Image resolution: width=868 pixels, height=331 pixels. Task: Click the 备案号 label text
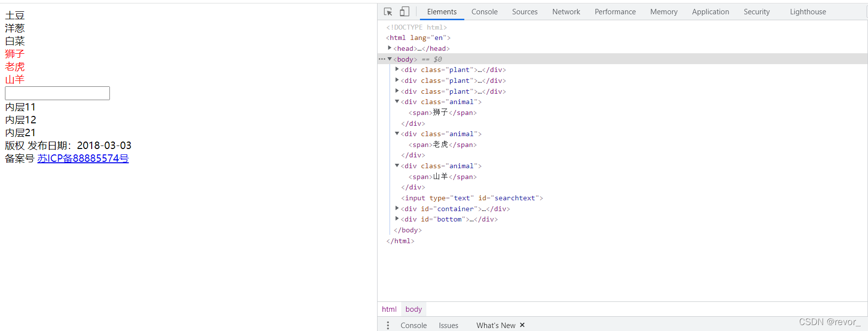20,158
